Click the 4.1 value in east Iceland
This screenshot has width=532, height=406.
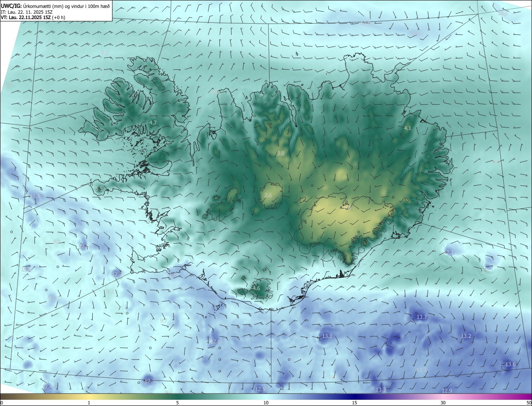pyautogui.click(x=408, y=128)
